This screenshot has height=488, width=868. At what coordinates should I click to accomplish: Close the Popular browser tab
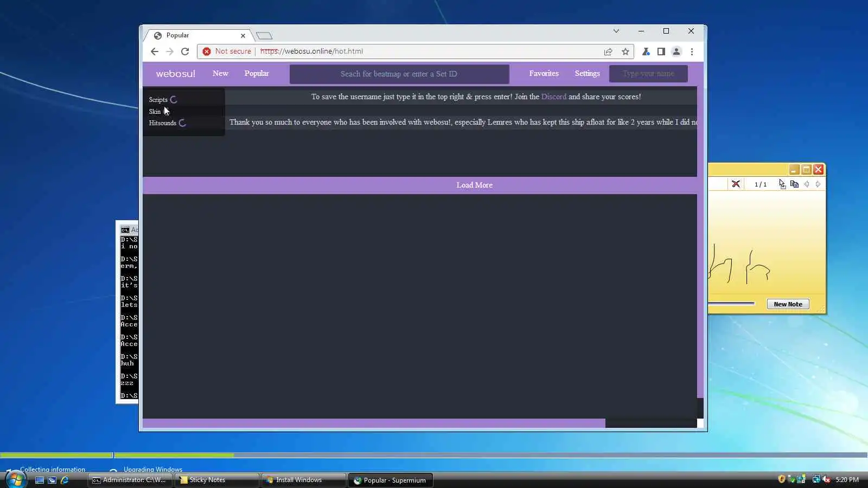point(243,36)
